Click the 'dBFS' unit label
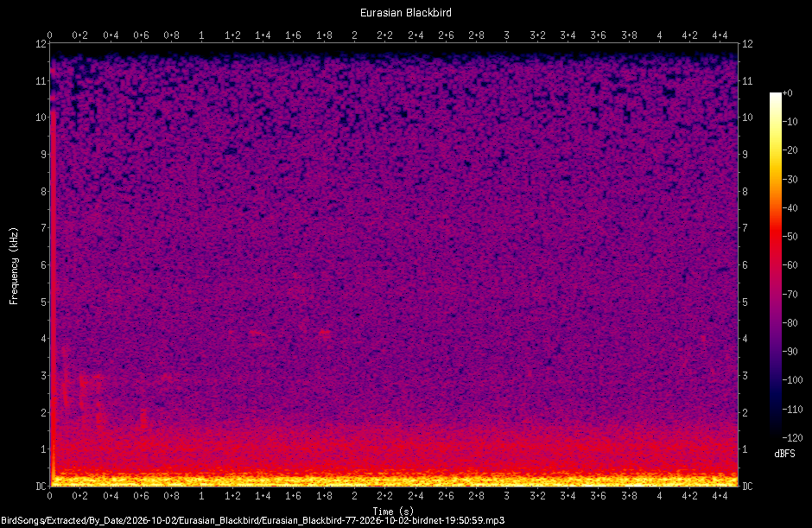812x528 pixels. (784, 454)
